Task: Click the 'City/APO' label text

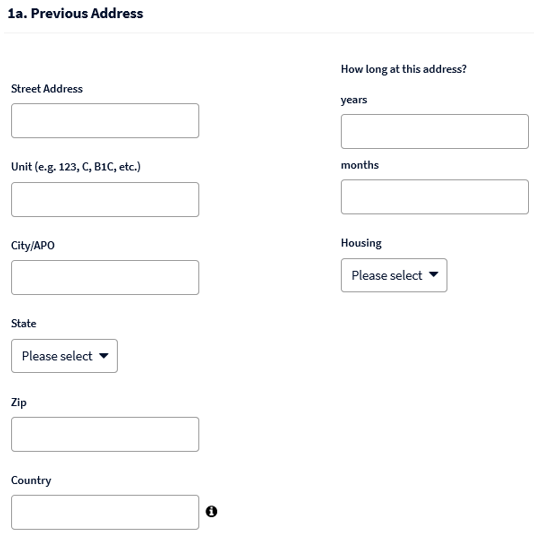Action: 33,246
